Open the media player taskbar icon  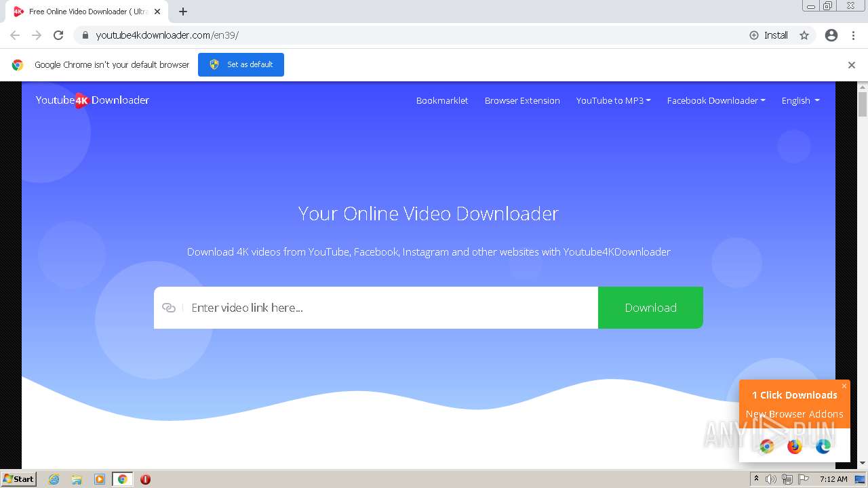(x=100, y=479)
